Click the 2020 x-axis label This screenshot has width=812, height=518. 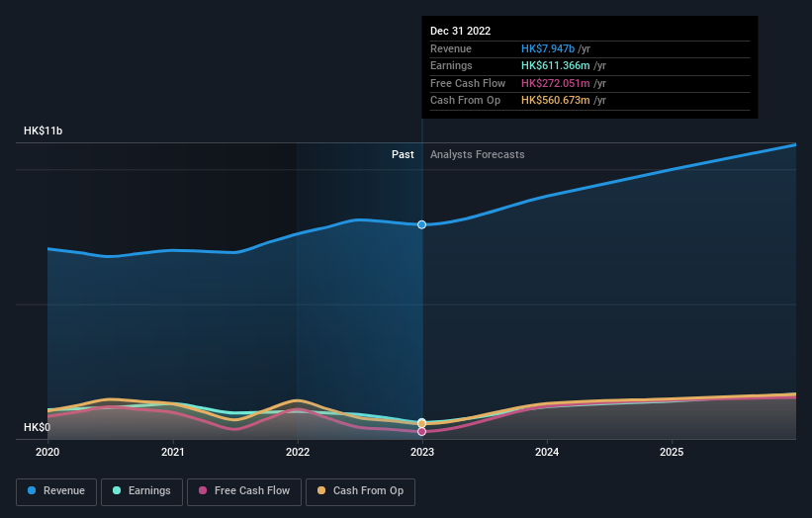click(47, 453)
